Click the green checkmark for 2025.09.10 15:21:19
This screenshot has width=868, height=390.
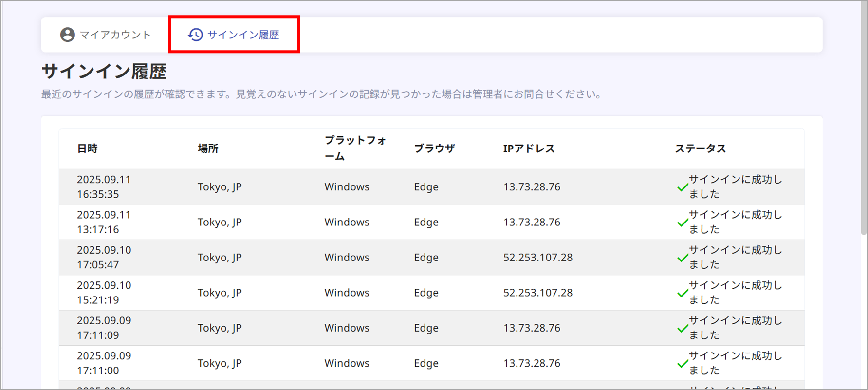[x=682, y=293]
